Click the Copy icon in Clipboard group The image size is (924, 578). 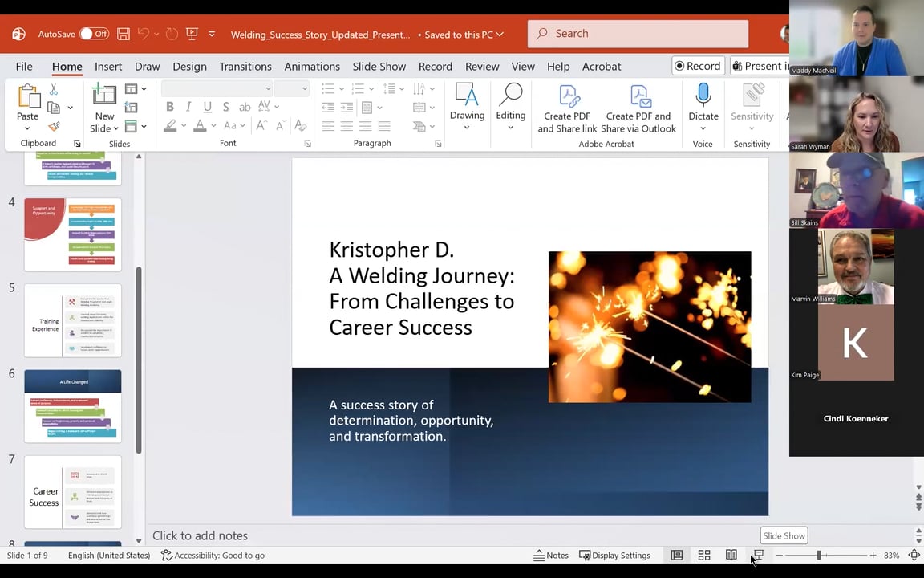pos(54,108)
